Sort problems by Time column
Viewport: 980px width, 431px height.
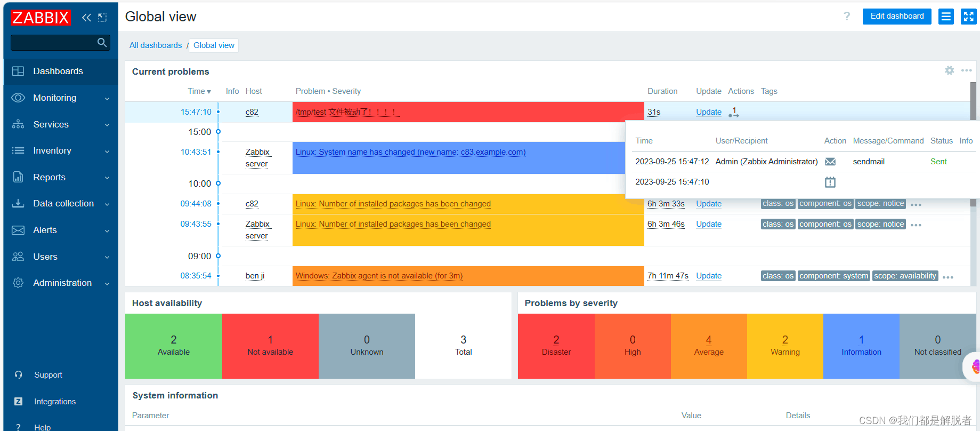(199, 91)
